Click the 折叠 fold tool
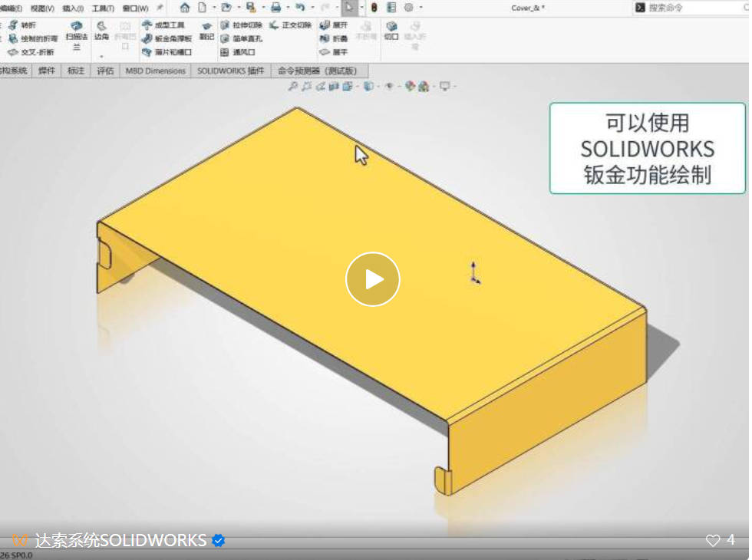 pyautogui.click(x=333, y=38)
